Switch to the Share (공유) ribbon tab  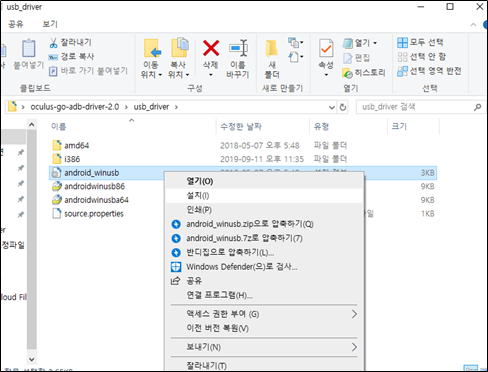point(16,24)
